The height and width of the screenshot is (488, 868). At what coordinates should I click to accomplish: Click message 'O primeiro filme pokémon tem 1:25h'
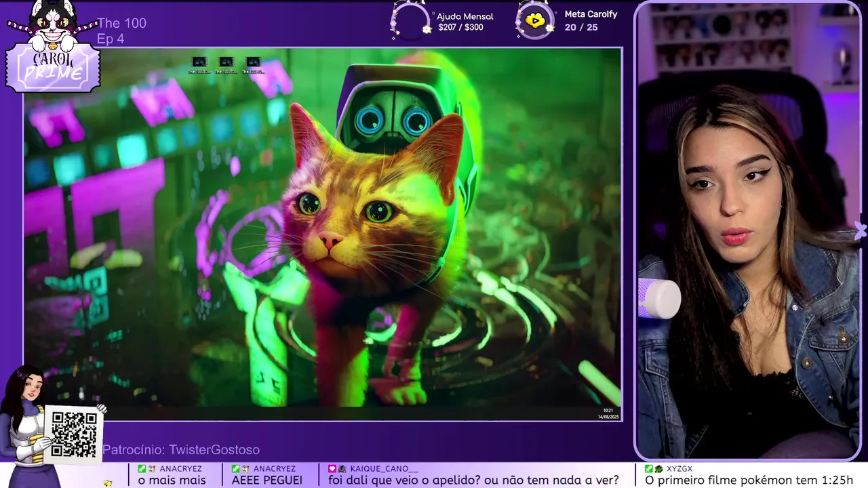(x=749, y=480)
